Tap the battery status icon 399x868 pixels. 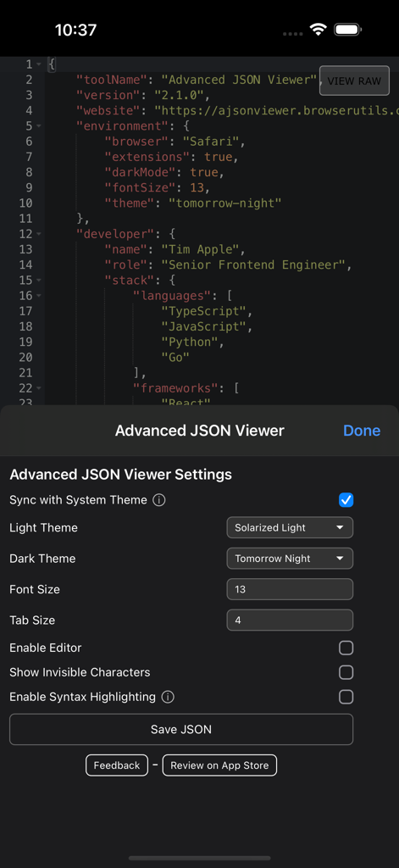click(x=349, y=30)
